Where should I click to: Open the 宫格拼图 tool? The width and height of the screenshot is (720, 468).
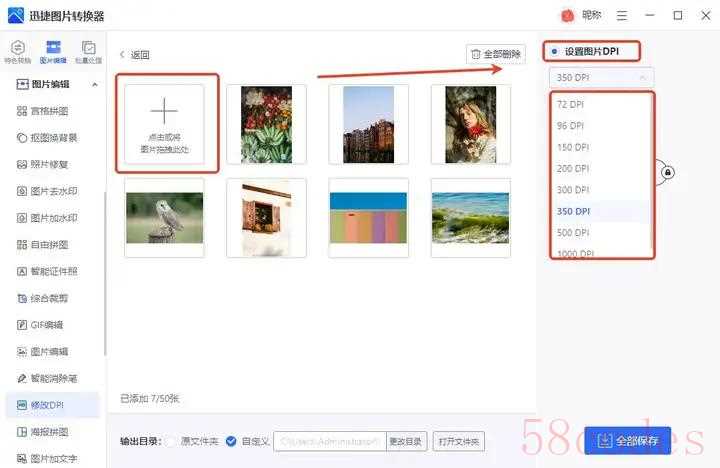click(43, 111)
